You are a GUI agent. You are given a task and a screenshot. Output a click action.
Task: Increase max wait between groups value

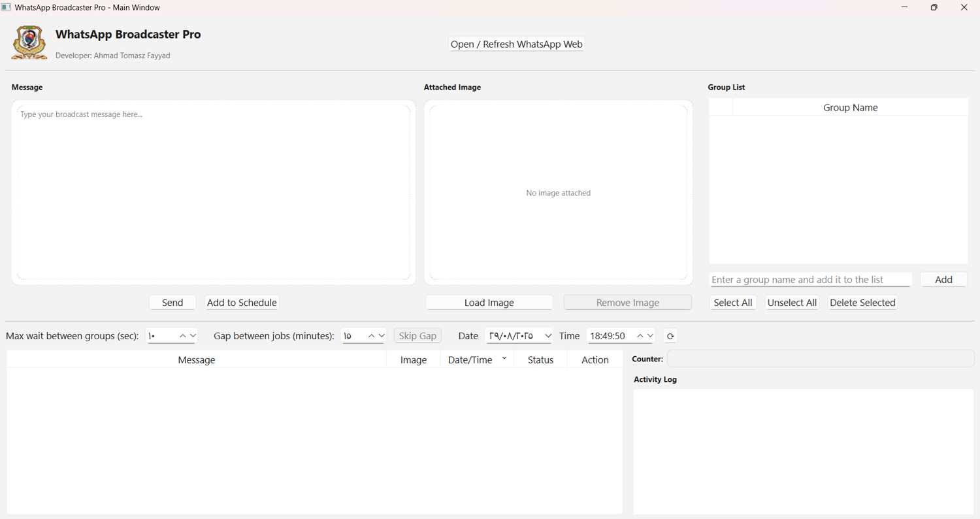tap(183, 336)
